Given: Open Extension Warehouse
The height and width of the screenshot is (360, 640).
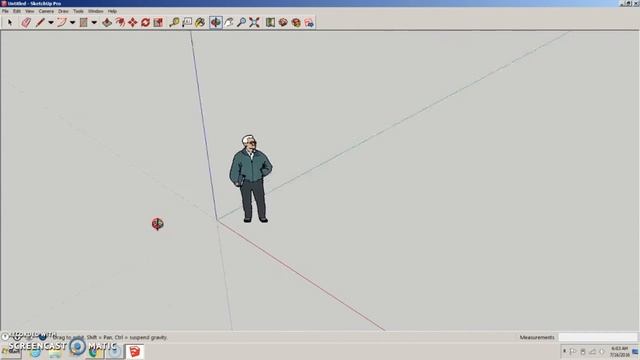Looking at the screenshot, I should point(296,22).
